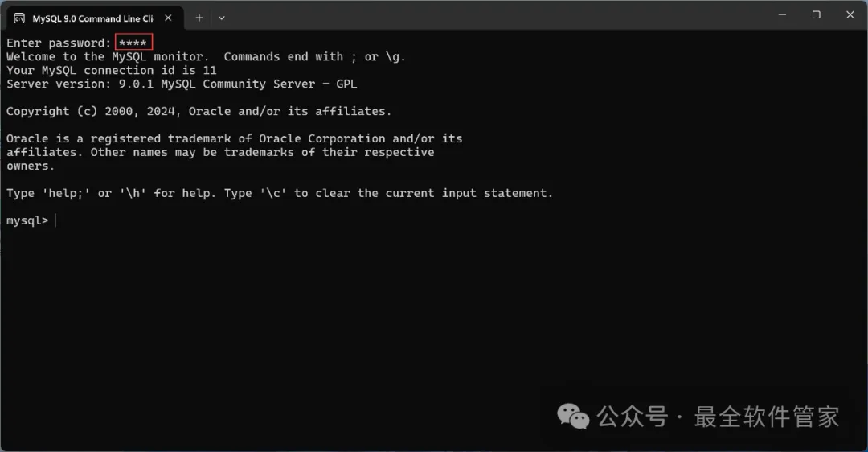Select the MySQL 9.0 Command Line Client tab
Screen dimensions: 868x452
click(x=92, y=18)
